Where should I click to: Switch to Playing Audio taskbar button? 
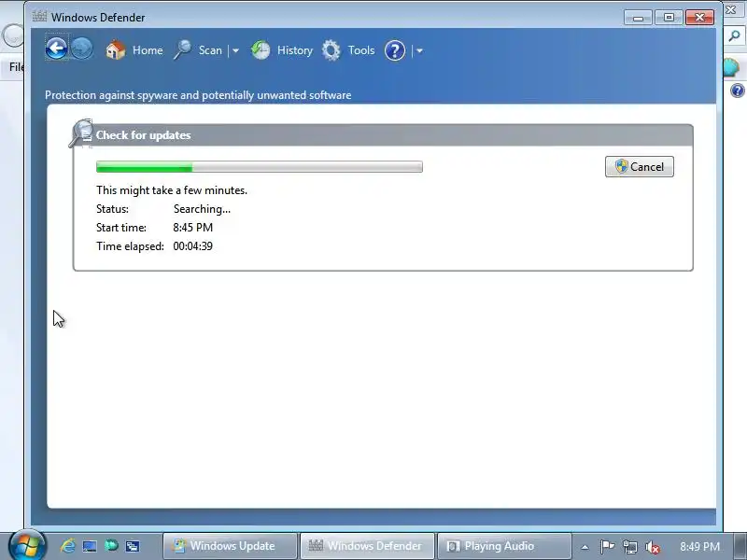click(504, 546)
